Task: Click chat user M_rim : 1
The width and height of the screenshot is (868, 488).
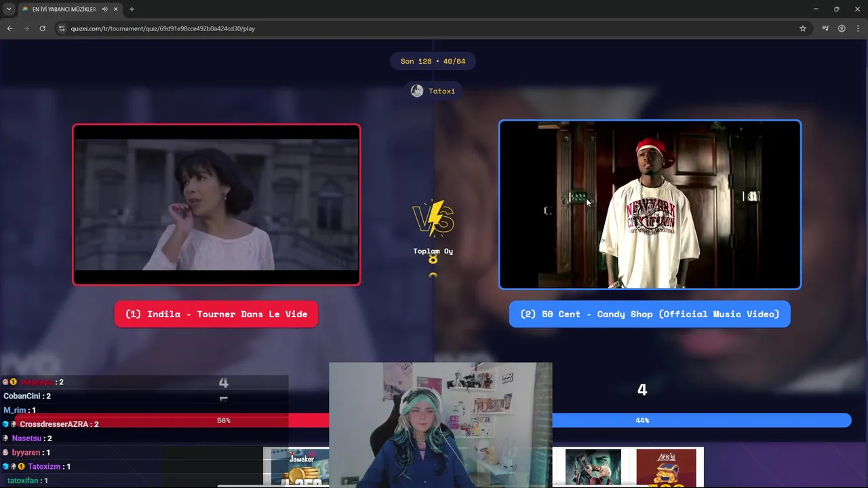Action: [x=20, y=410]
